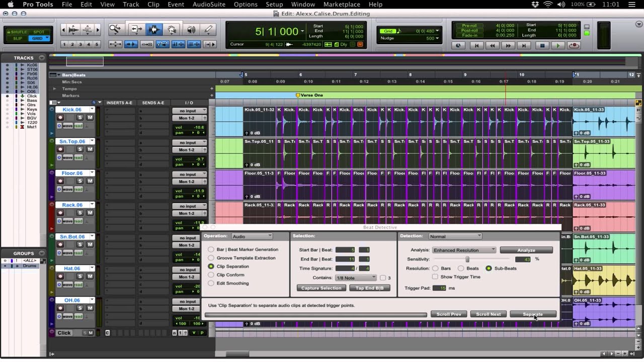Click the Capture Selection button
The image size is (644, 362).
click(x=321, y=288)
